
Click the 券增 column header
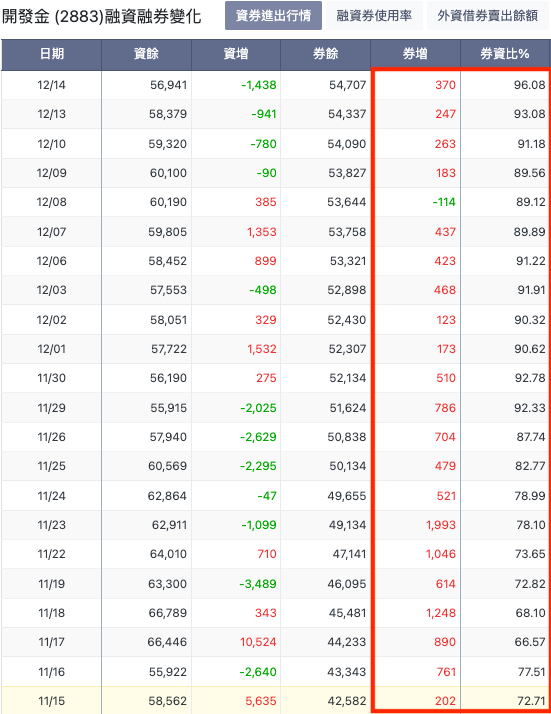415,55
